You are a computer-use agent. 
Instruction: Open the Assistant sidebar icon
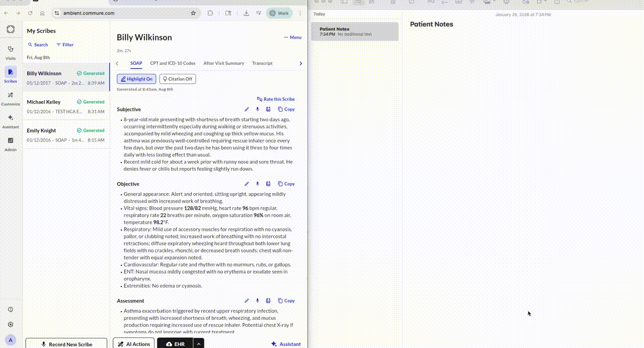point(10,121)
